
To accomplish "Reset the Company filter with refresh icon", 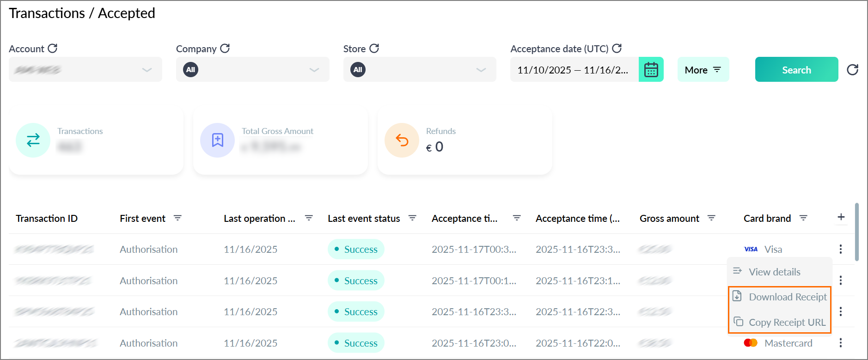I will click(225, 48).
